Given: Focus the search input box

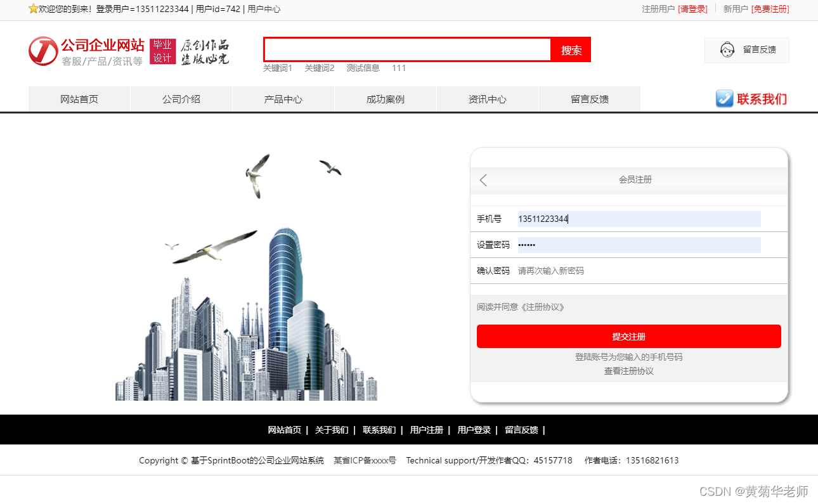Looking at the screenshot, I should point(408,49).
